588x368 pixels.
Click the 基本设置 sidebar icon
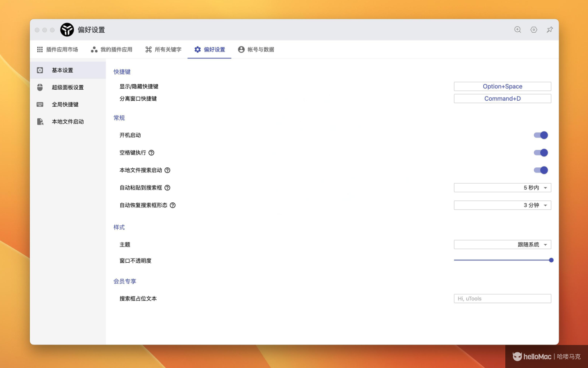[40, 70]
